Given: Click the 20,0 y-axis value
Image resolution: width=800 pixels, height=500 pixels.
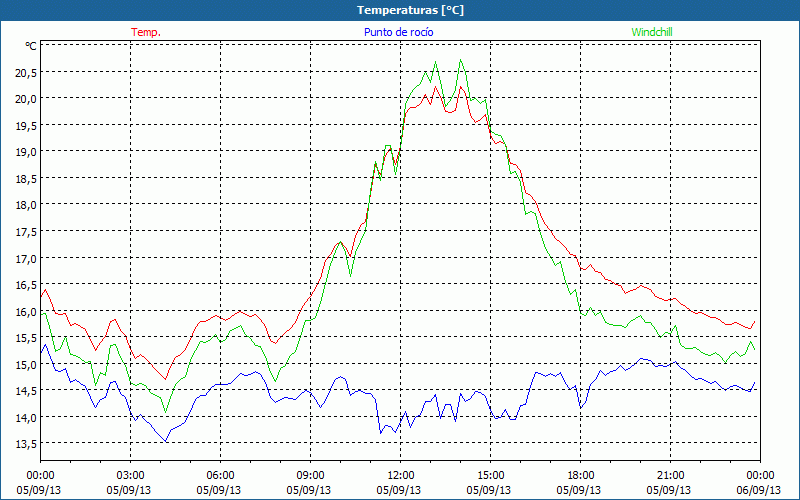Looking at the screenshot, I should [x=26, y=99].
